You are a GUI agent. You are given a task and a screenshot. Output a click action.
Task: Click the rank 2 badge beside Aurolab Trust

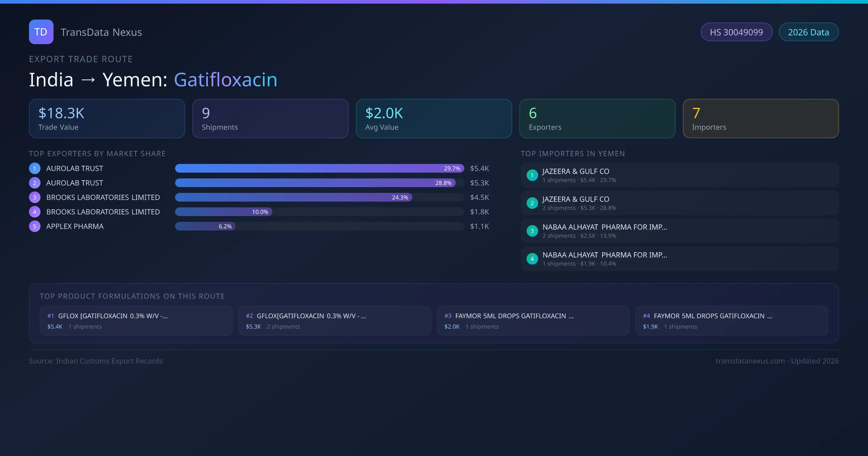pyautogui.click(x=35, y=183)
